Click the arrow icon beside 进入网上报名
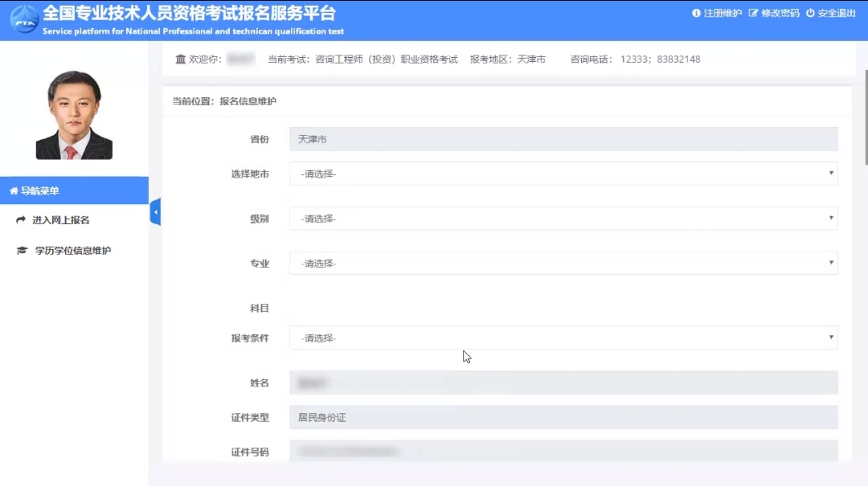The height and width of the screenshot is (487, 868). click(21, 220)
